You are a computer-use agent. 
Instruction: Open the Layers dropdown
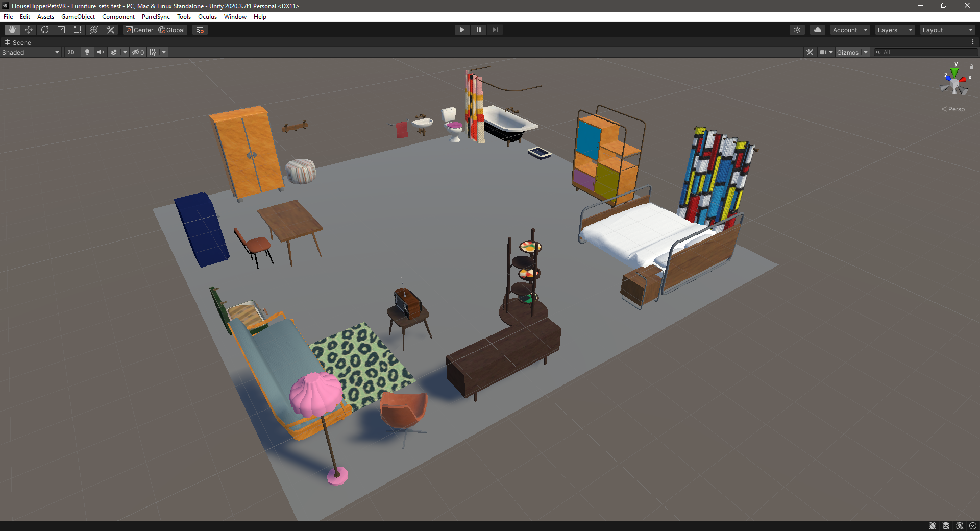895,30
